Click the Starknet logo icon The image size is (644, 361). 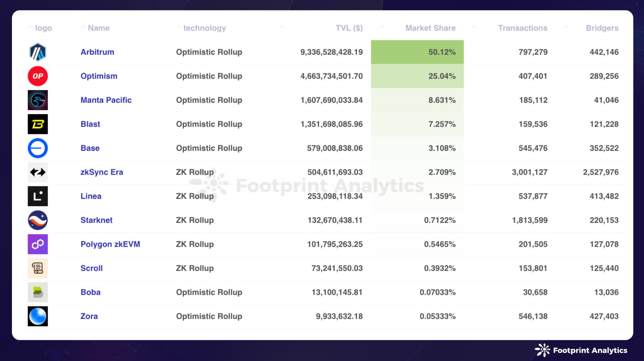point(38,220)
